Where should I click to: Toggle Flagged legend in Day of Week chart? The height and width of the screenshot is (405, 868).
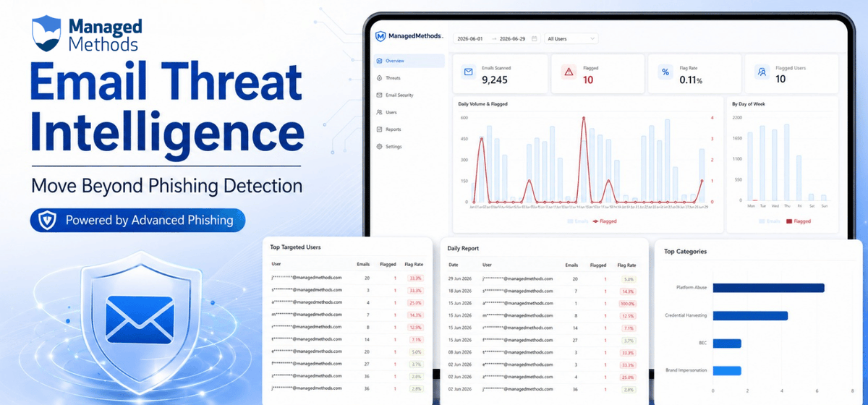(799, 221)
